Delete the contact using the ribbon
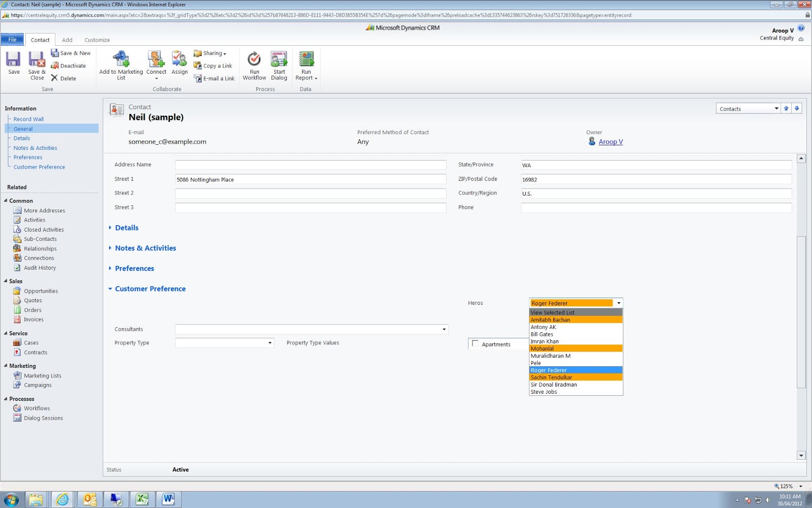Screen dimensions: 812x508 pyautogui.click(x=63, y=78)
